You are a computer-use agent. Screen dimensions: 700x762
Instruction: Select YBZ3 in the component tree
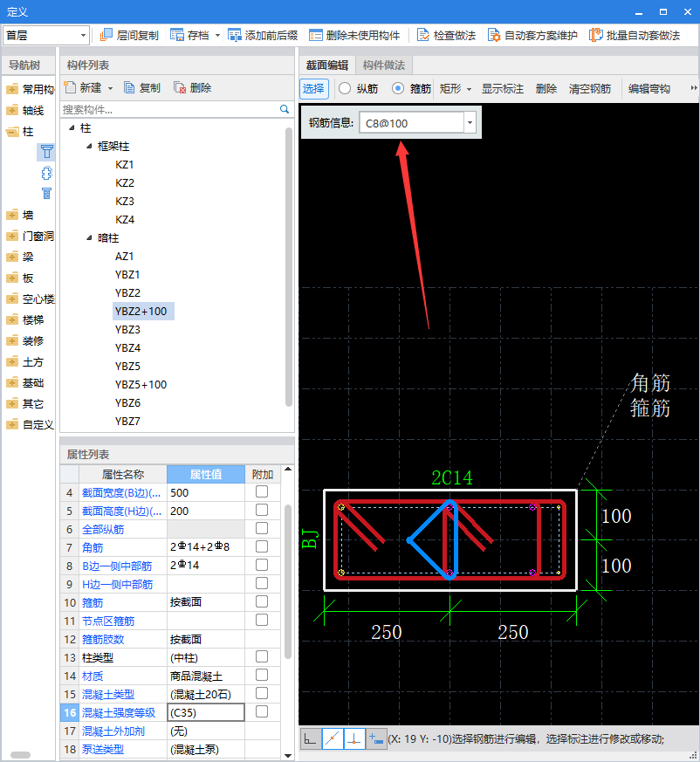(127, 329)
